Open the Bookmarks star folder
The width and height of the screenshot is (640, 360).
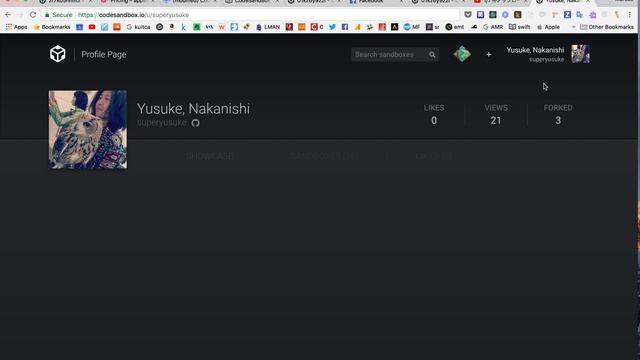52,27
